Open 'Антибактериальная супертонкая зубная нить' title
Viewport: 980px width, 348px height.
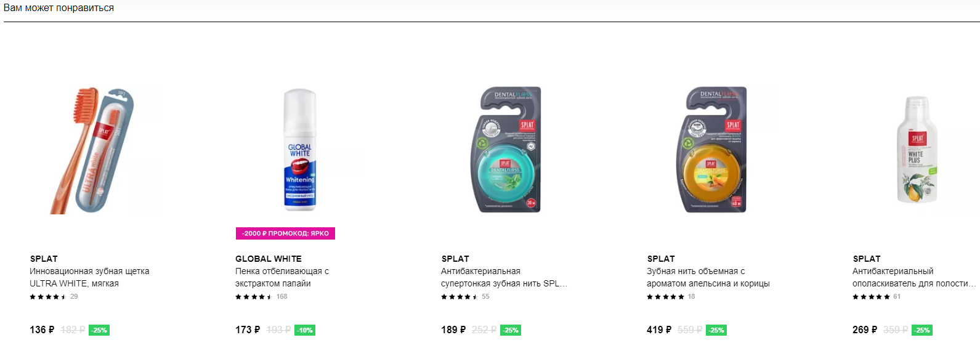504,277
